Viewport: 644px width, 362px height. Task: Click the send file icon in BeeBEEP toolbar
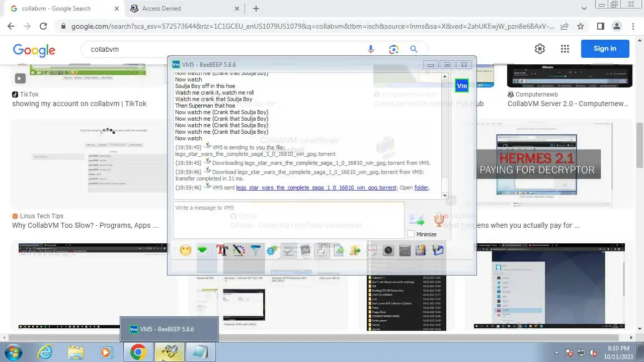pos(339,250)
